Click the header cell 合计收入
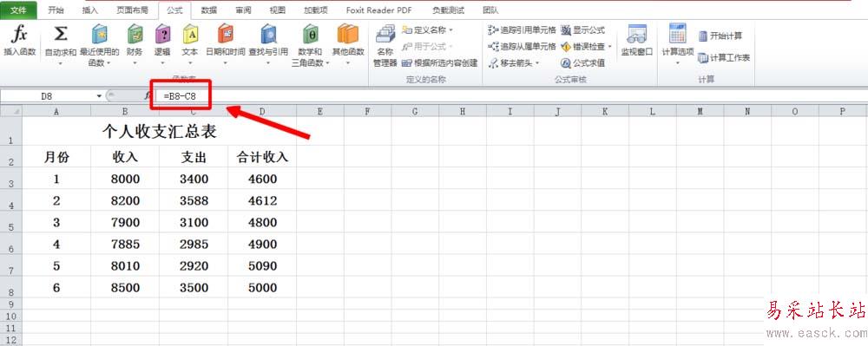Image resolution: width=868 pixels, height=346 pixels. click(262, 157)
